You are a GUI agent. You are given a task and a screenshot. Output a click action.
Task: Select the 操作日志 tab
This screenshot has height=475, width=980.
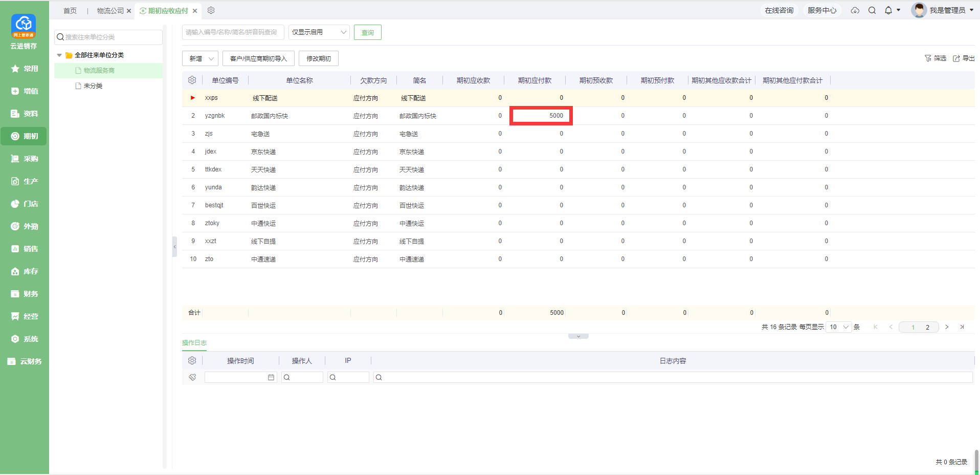coord(194,343)
